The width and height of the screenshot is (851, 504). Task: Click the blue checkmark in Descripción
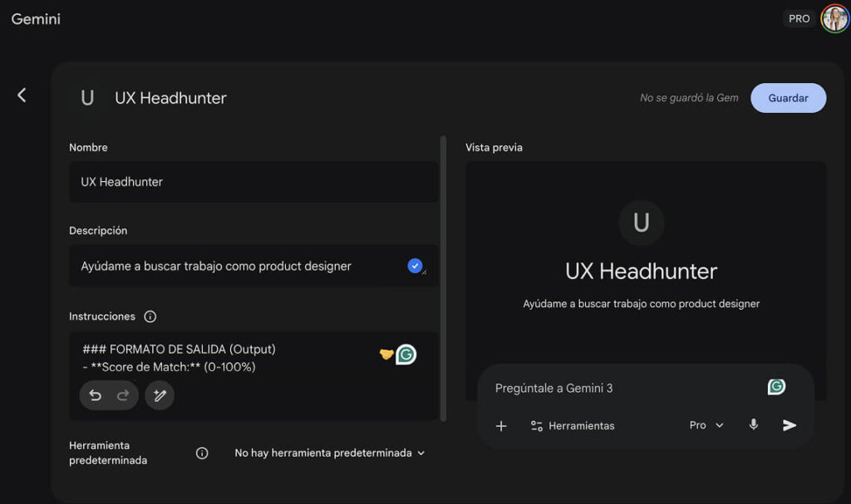click(x=415, y=266)
